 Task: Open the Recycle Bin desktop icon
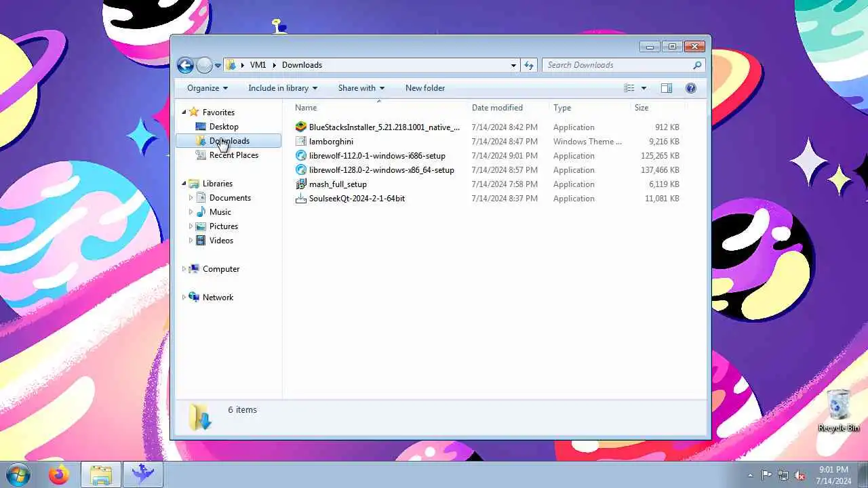point(839,411)
